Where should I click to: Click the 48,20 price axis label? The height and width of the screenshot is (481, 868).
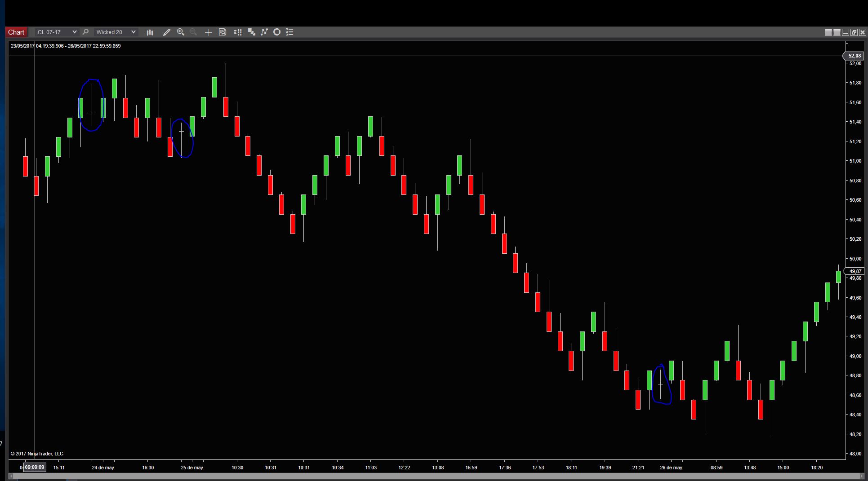(855, 434)
